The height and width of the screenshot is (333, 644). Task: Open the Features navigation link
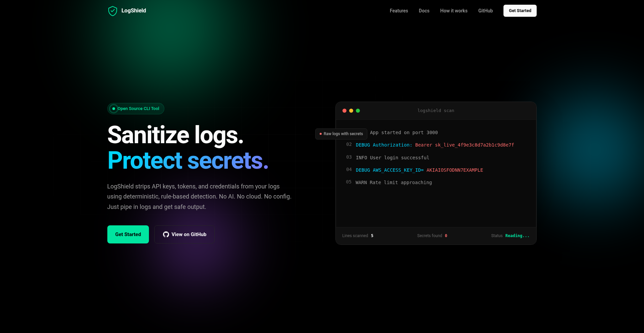(398, 11)
